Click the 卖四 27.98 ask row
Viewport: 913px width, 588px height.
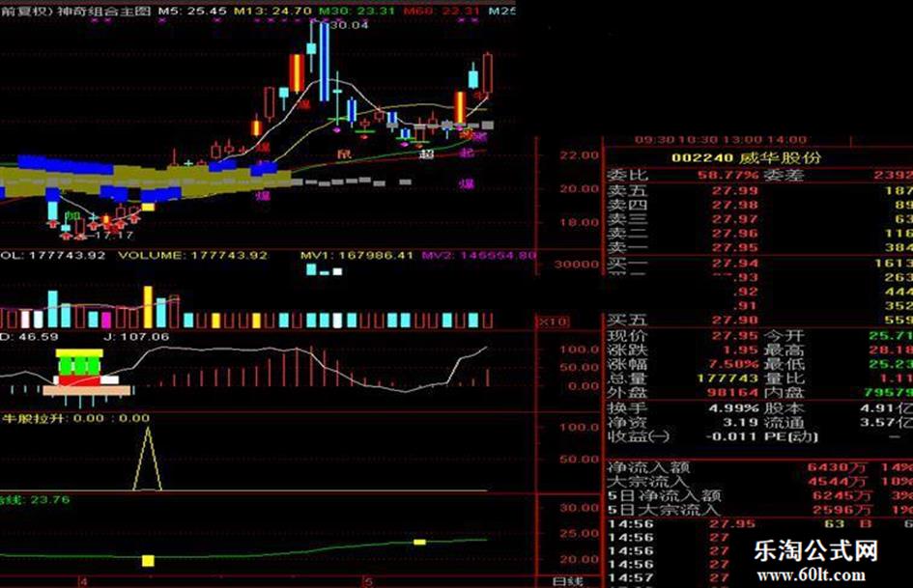click(x=759, y=205)
